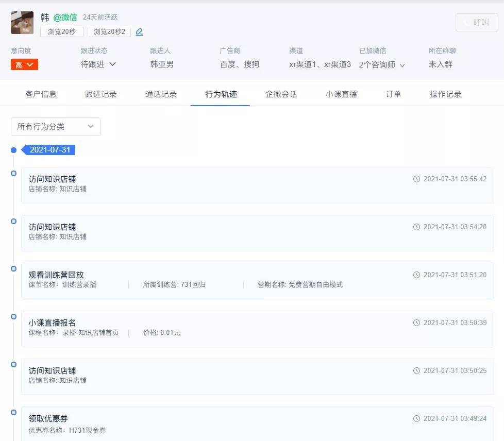This screenshot has width=504, height=441.
Task: Click the customer avatar photo
Action: click(x=21, y=22)
